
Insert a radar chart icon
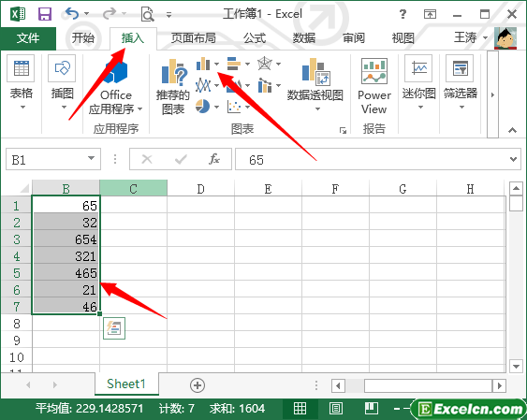point(265,64)
